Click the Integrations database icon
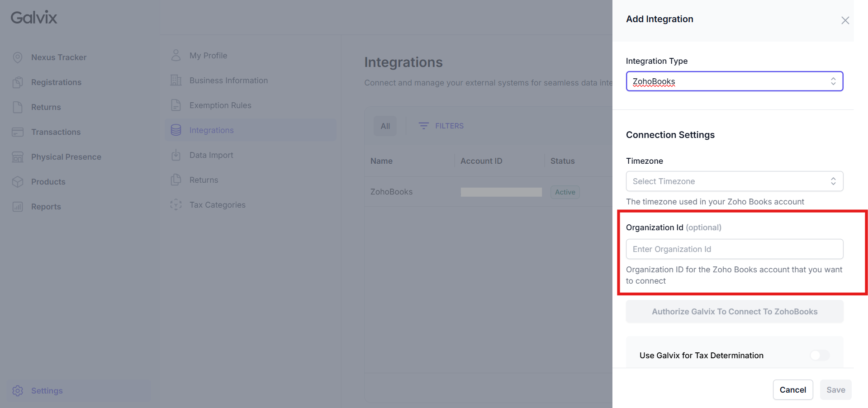 click(x=176, y=130)
